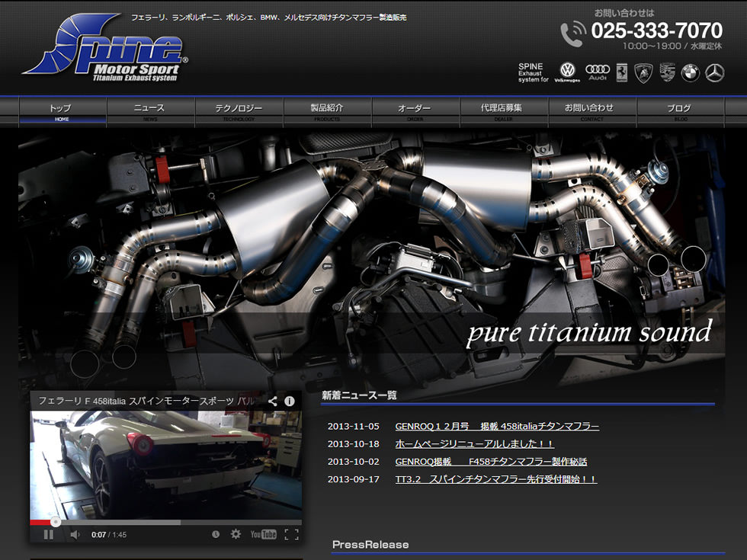Show video info with the i icon
Screen dimensions: 747x560
point(289,401)
